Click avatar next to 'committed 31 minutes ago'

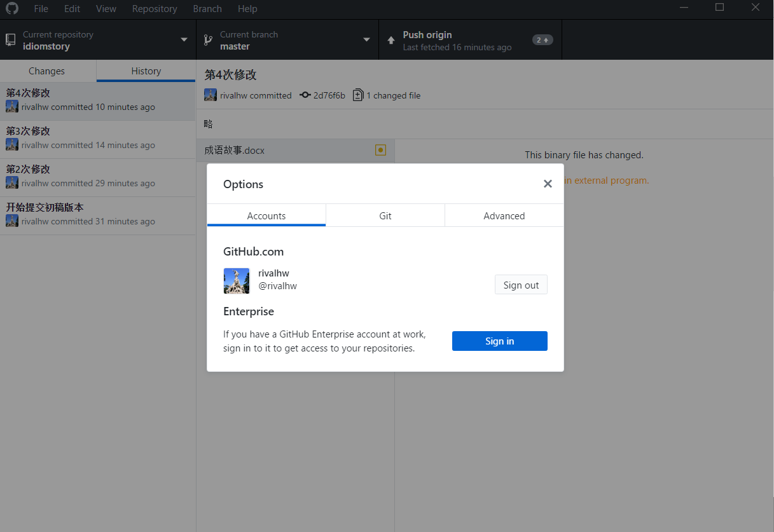[x=12, y=221]
